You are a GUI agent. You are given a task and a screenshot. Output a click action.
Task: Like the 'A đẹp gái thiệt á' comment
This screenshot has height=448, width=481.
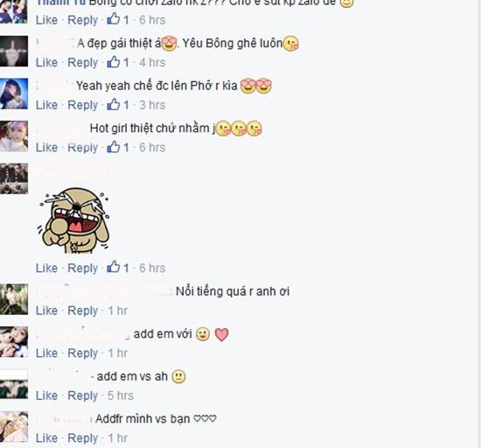click(x=46, y=62)
